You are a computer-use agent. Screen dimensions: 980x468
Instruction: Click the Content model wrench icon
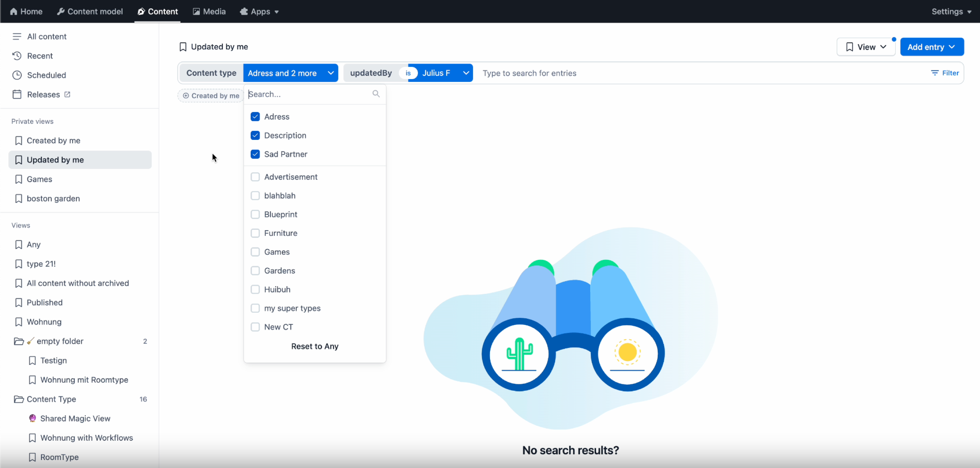61,12
